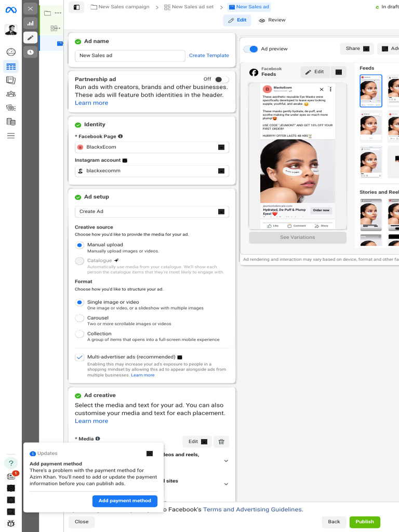Click Edit button on Facebook Feeds preview
Image resolution: width=399 pixels, height=532 pixels.
tap(315, 72)
